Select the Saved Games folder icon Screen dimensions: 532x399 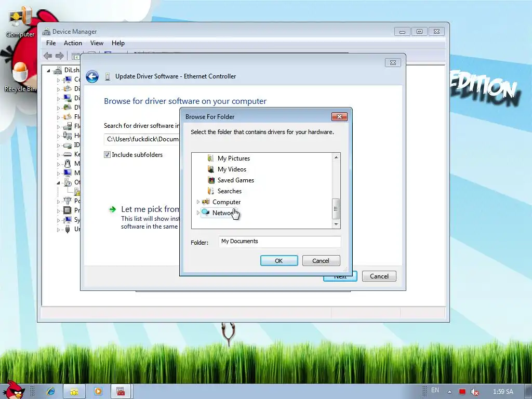[x=211, y=180]
